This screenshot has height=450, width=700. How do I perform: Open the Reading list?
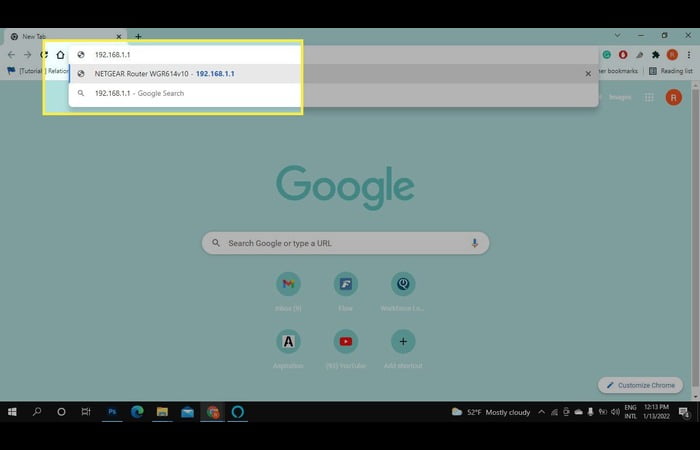point(671,71)
